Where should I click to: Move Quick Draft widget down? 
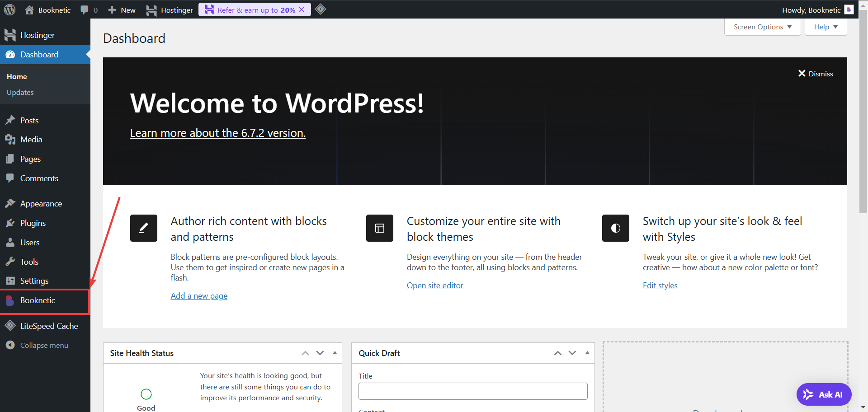572,353
